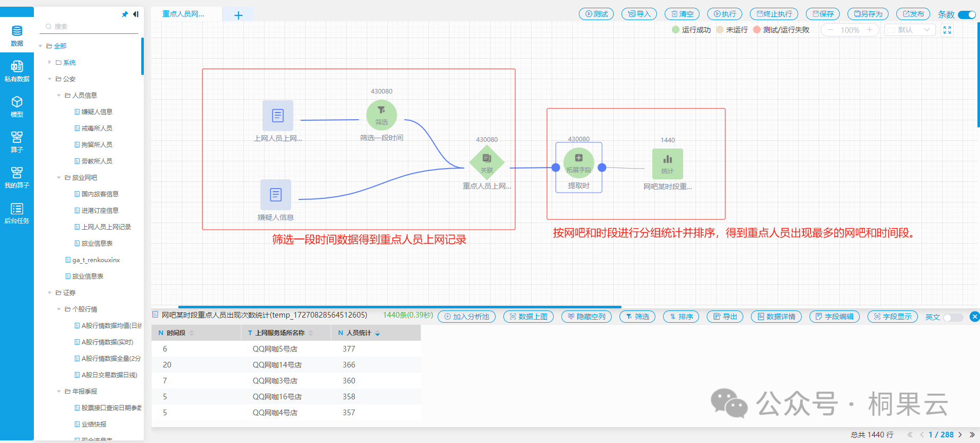Collapse the 人员信息 folder
The width and height of the screenshot is (980, 443).
coord(59,95)
